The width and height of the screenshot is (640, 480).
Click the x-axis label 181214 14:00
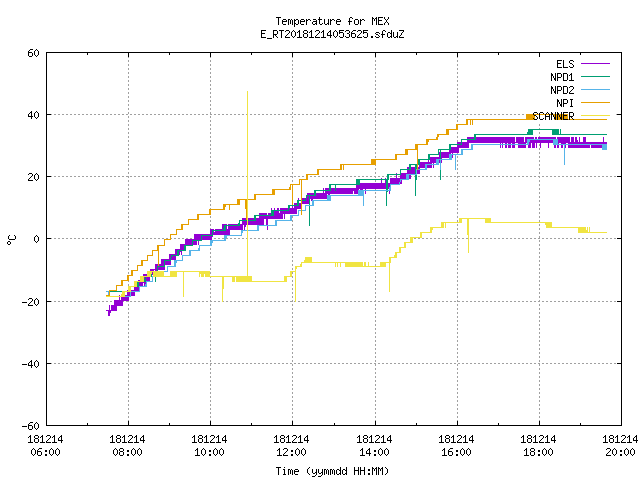(374, 446)
